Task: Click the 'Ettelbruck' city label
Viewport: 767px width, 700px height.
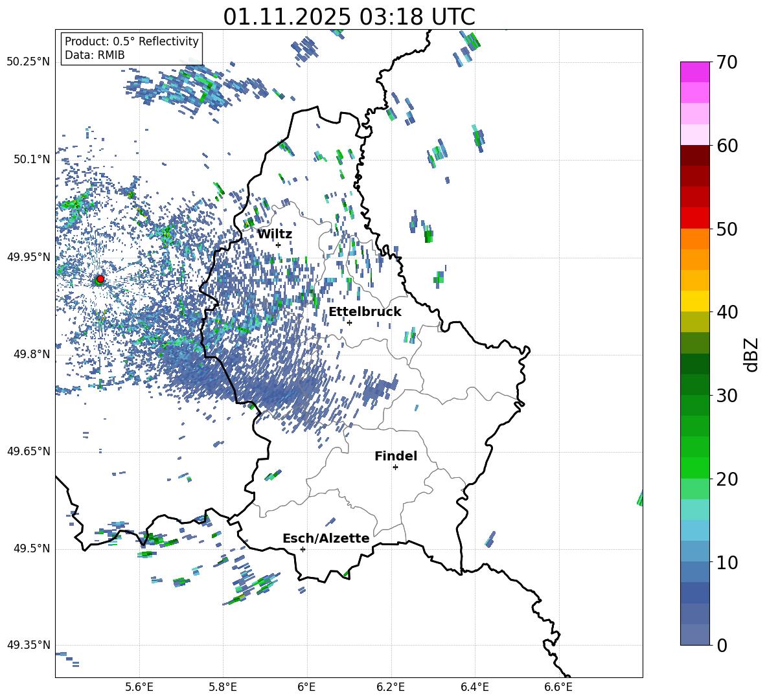Action: point(365,312)
